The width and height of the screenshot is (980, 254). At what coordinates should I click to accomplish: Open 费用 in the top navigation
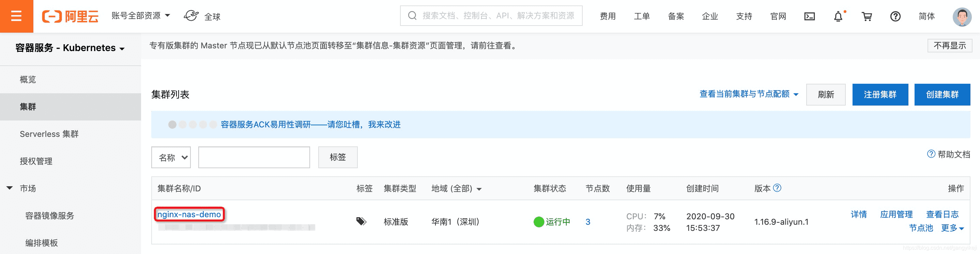[608, 16]
